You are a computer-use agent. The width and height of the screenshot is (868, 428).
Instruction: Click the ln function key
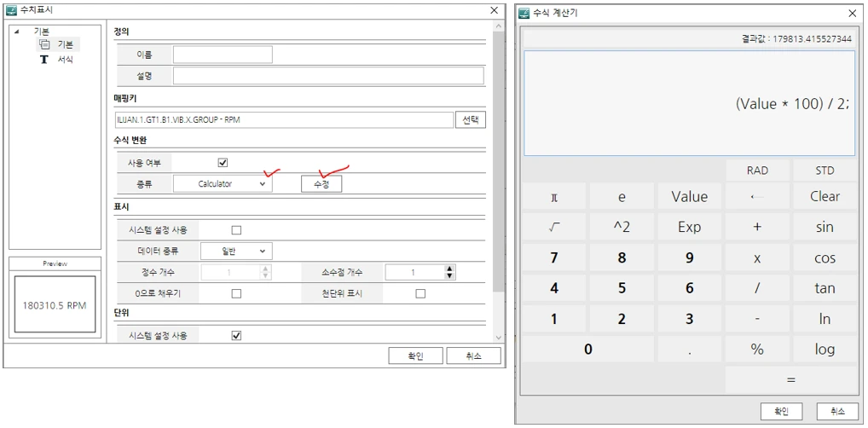click(825, 319)
